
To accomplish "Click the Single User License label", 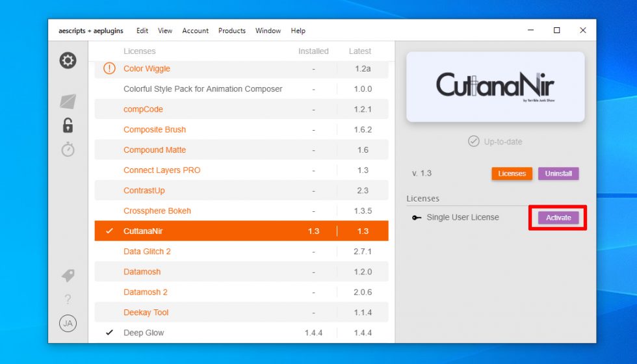I will pos(463,217).
